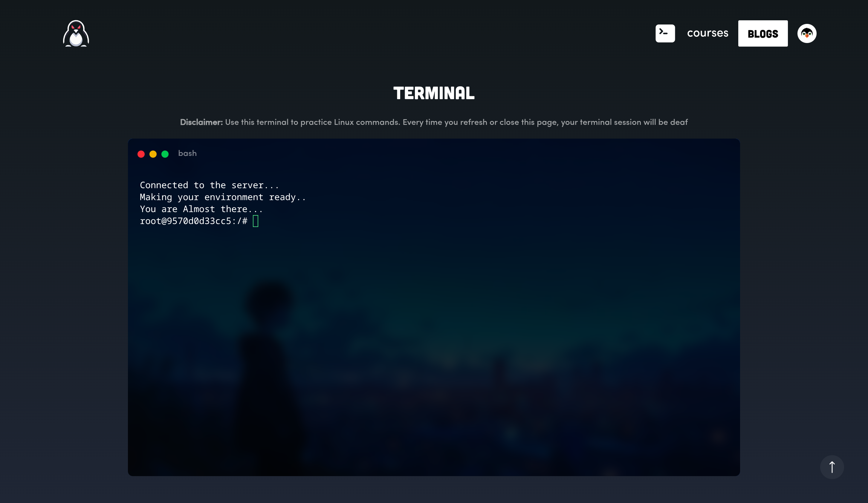Click the word 'deaf' ending the disclaimer
Viewport: 868px width, 503px height.
tap(678, 122)
